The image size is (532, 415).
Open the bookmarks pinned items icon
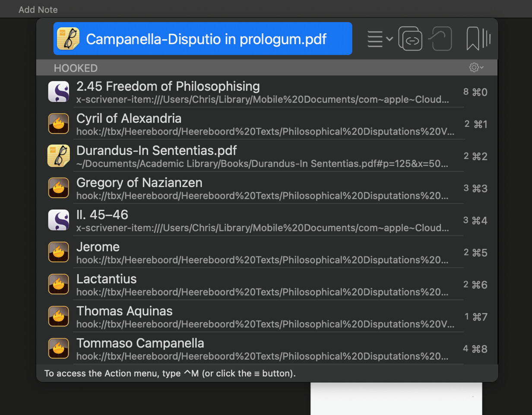[x=478, y=39]
